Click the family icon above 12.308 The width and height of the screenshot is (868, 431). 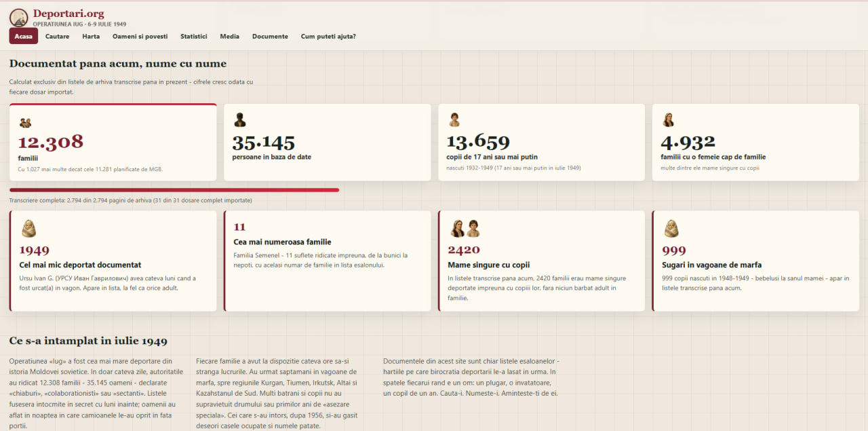(x=25, y=123)
